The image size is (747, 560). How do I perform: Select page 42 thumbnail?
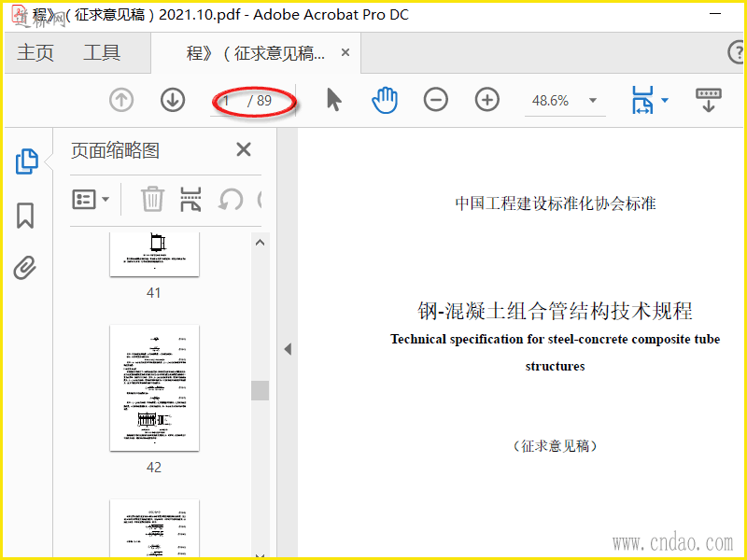(x=154, y=388)
